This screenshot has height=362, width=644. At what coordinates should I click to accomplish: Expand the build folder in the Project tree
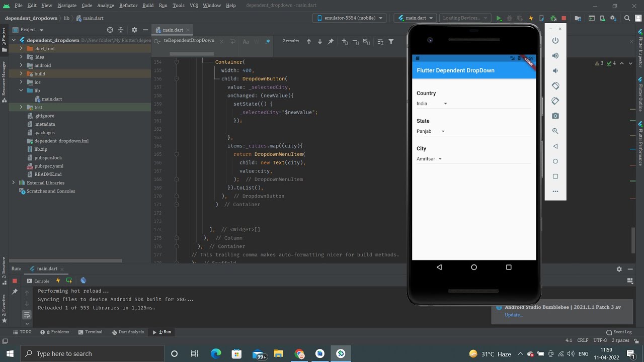[21, 74]
